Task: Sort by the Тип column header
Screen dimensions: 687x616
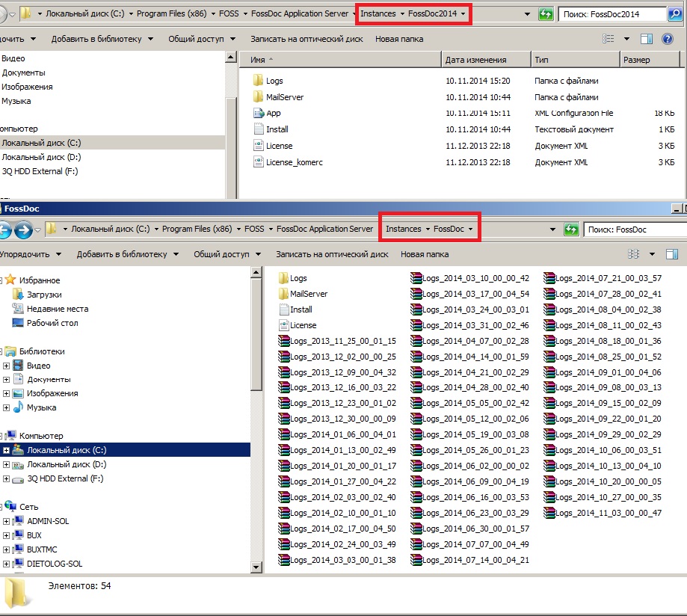Action: pos(576,60)
